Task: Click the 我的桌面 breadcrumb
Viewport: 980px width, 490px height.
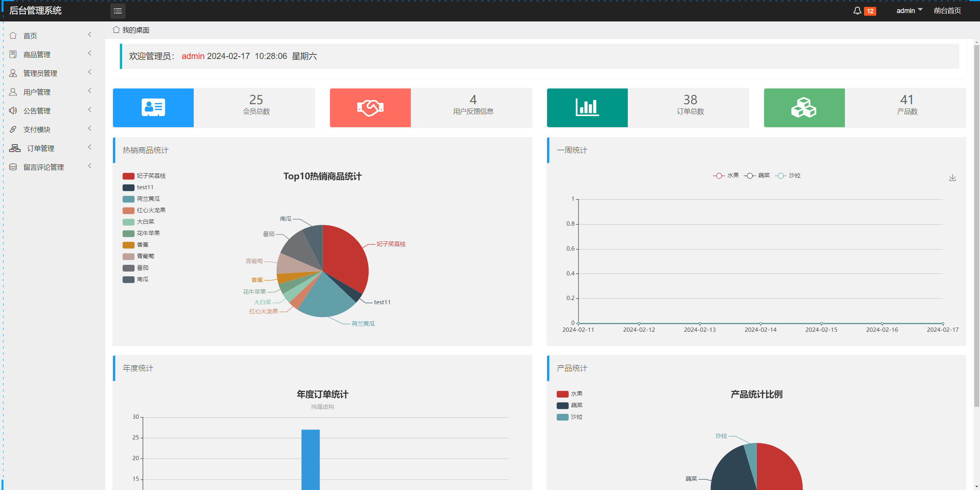Action: tap(136, 29)
